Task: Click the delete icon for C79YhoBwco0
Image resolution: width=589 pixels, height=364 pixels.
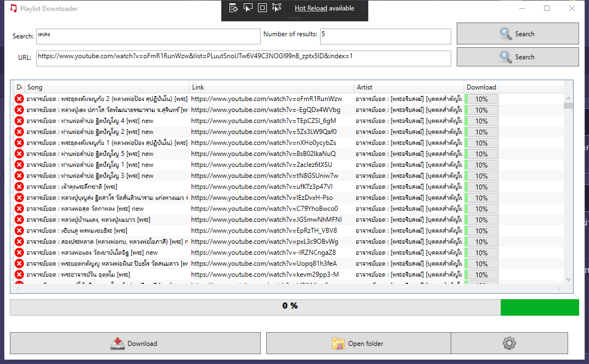Action: pos(19,209)
